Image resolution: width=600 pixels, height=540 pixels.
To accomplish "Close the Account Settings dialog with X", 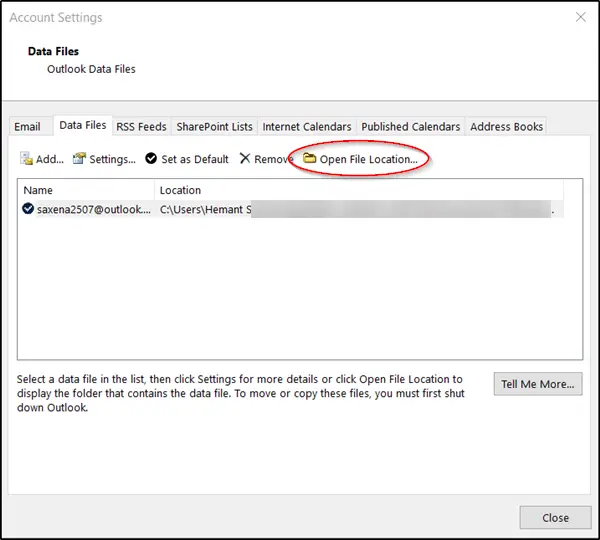I will click(581, 17).
